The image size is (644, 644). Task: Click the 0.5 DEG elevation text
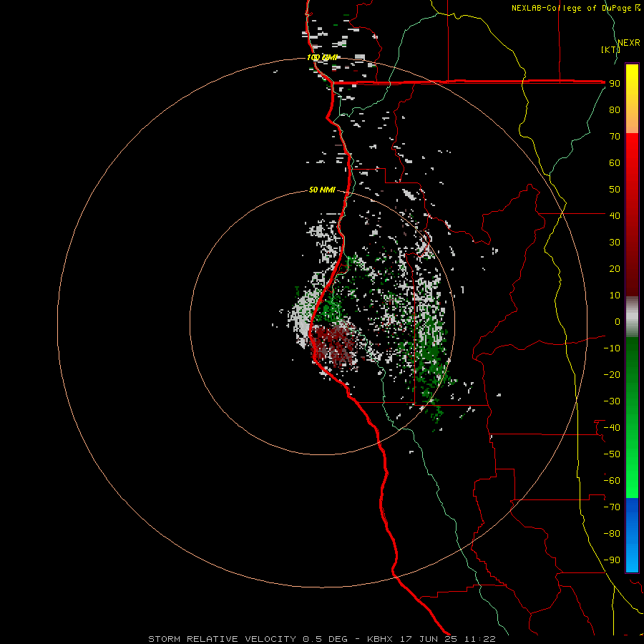tap(325, 639)
